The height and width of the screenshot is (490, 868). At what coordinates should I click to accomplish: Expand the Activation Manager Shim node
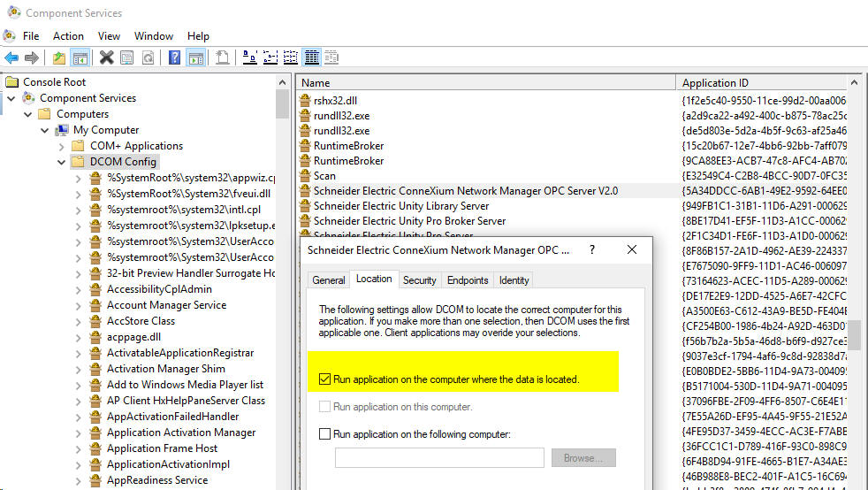click(x=78, y=370)
